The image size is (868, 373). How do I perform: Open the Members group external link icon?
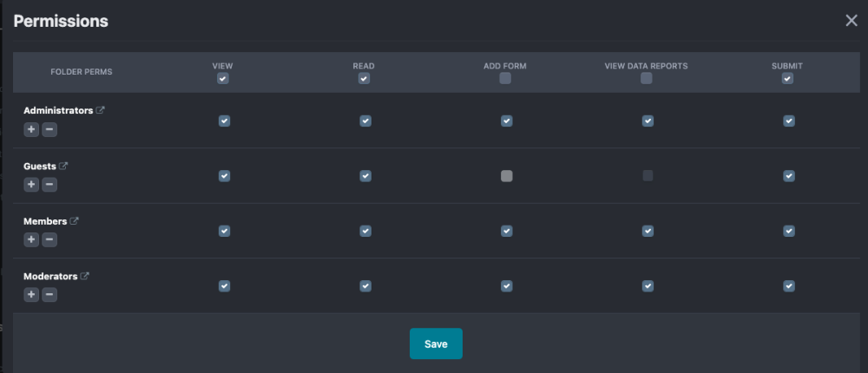tap(74, 221)
